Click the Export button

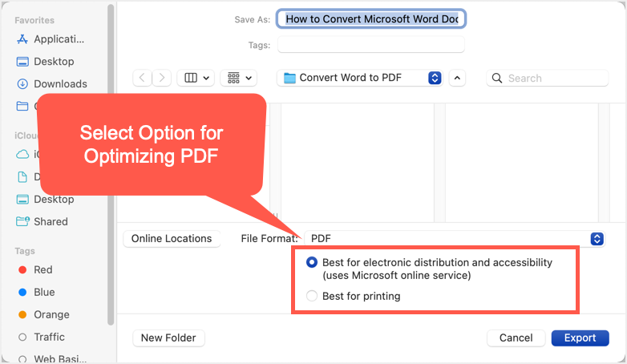(580, 338)
